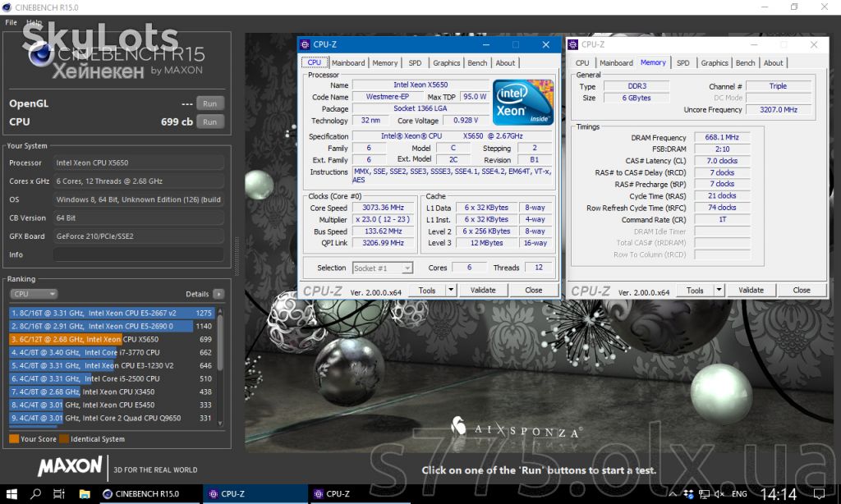Image resolution: width=841 pixels, height=504 pixels.
Task: Open Graphics tab in the CPU-Z Memory window
Action: click(x=715, y=62)
